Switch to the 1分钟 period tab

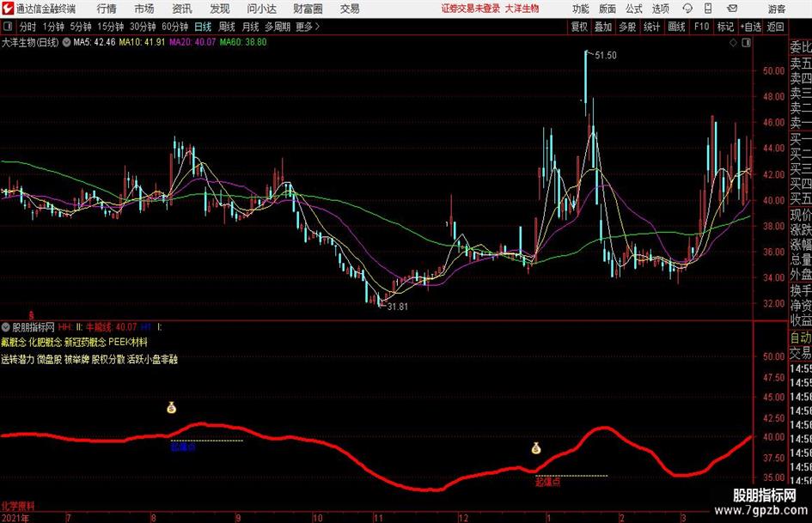coord(53,27)
